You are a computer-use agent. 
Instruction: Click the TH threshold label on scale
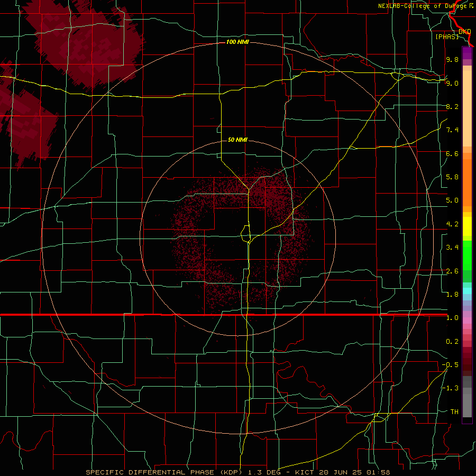tap(454, 412)
